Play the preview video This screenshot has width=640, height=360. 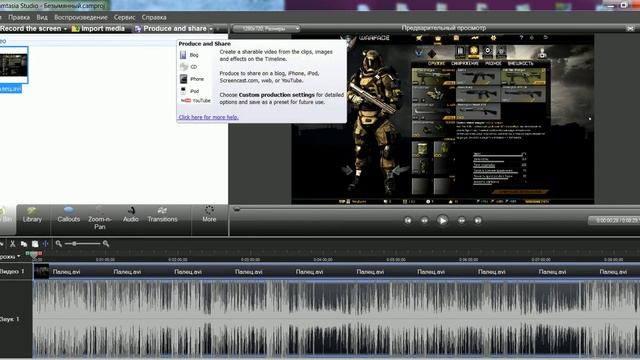point(442,220)
